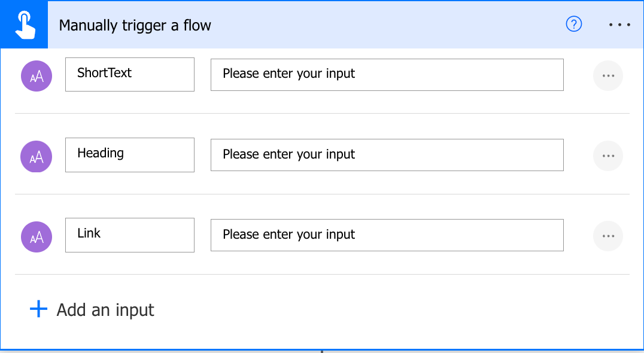Screen dimensions: 644x353
Task: Click the blue plus icon
Action: 38,309
